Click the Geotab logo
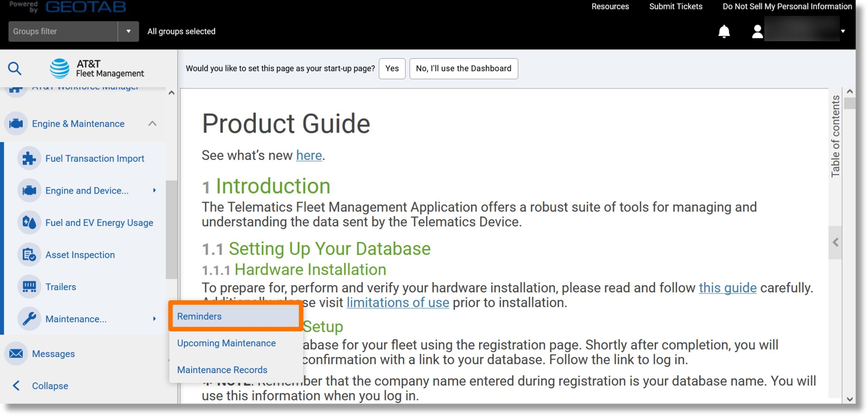 (85, 6)
